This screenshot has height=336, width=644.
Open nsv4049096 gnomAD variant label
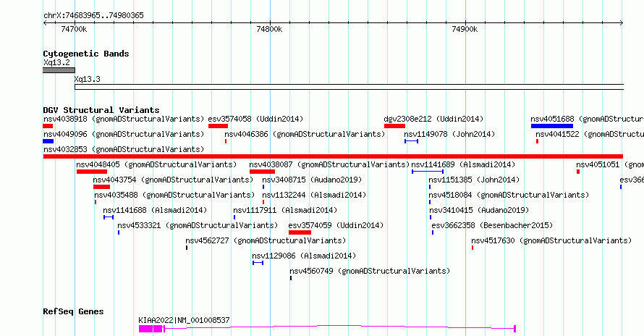(x=124, y=135)
